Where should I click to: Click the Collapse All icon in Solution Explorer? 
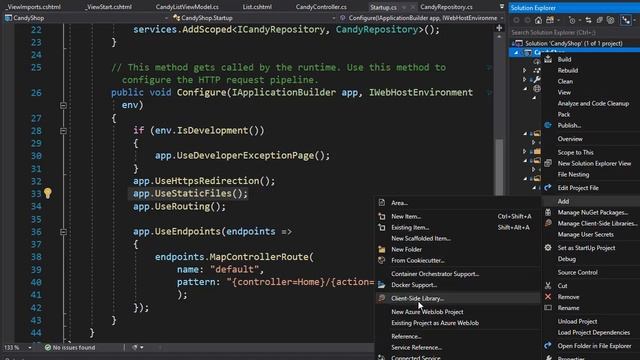coord(599,20)
